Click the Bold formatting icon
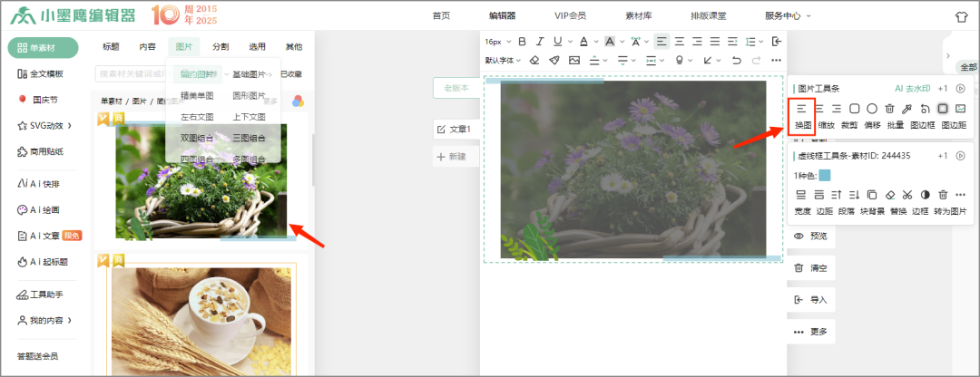The width and height of the screenshot is (980, 377). pyautogui.click(x=522, y=41)
